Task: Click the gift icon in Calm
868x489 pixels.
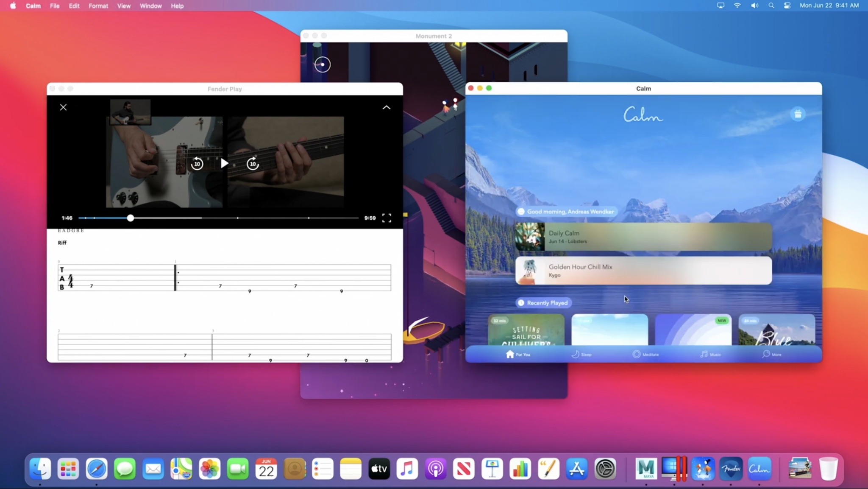Action: (x=798, y=114)
